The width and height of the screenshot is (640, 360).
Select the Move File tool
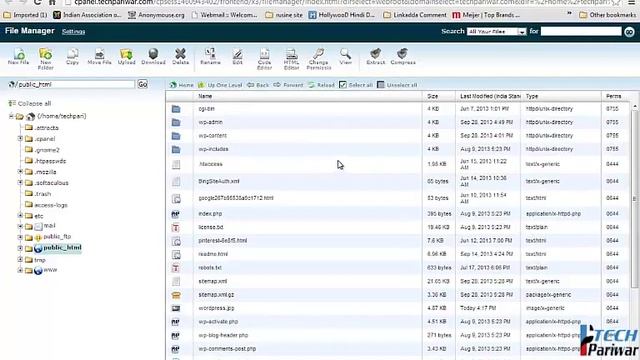[99, 56]
